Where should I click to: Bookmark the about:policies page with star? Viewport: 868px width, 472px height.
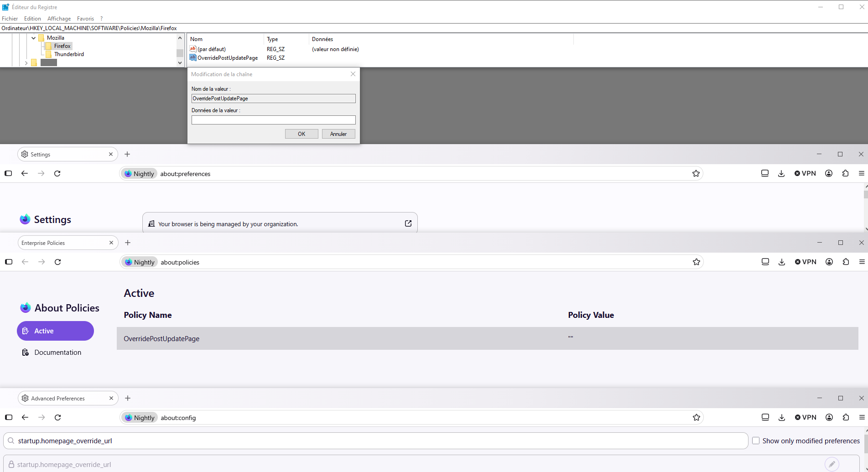pyautogui.click(x=696, y=262)
